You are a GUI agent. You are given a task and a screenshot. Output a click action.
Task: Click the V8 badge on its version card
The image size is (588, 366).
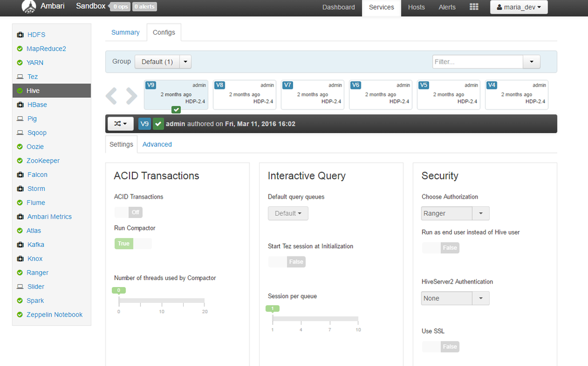220,85
